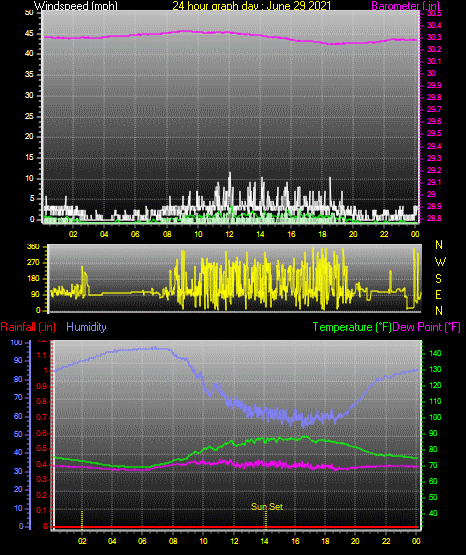This screenshot has width=466, height=555.
Task: Click the yellow dotted line under Sun Set
Action: (x=266, y=519)
